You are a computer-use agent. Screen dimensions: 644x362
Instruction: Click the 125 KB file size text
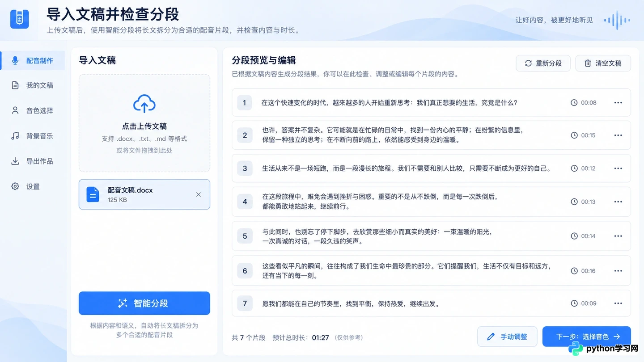click(117, 200)
